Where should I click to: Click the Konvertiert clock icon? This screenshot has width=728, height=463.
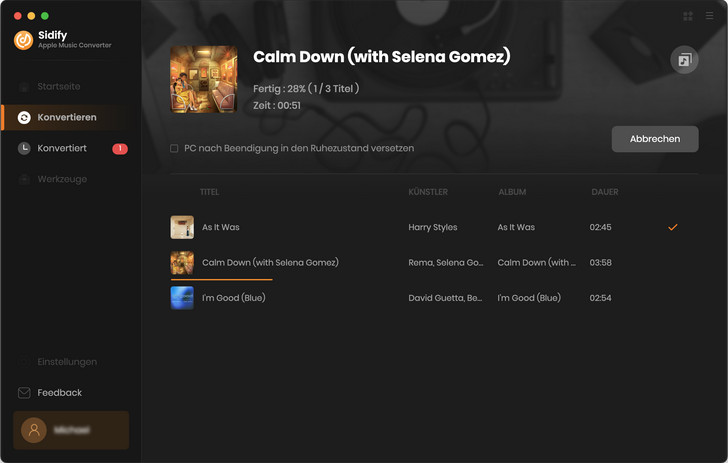[x=24, y=148]
